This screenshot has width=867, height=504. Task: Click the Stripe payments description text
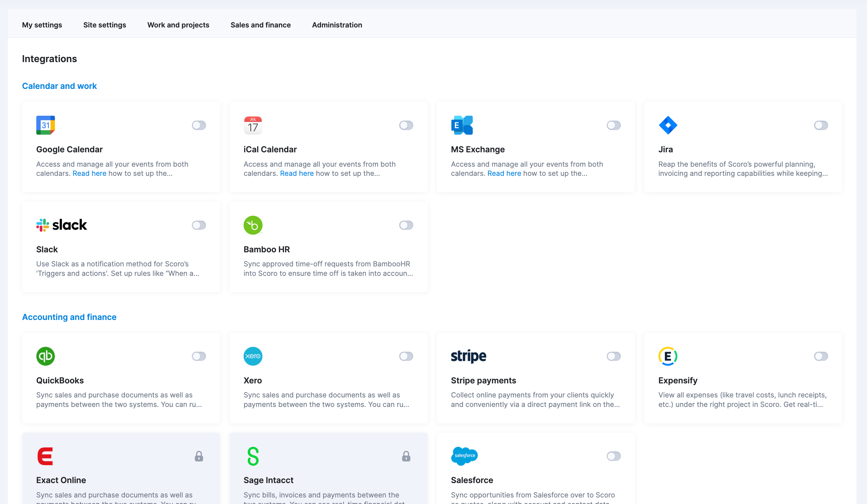[x=535, y=400]
